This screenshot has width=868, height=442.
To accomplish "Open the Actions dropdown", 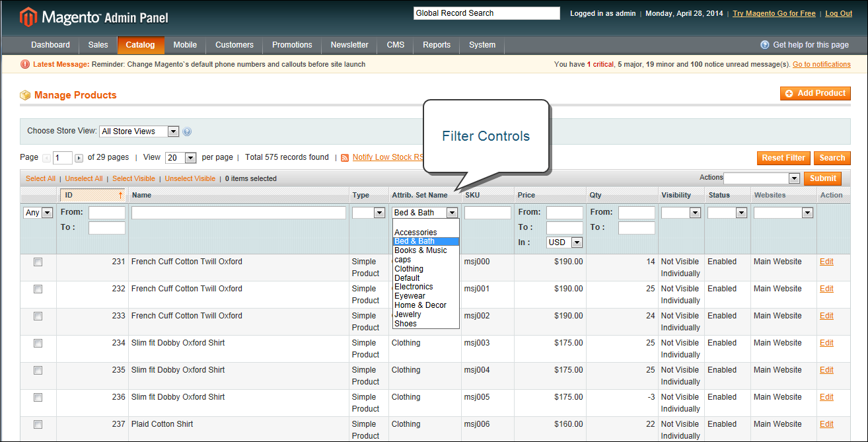I will pyautogui.click(x=762, y=178).
